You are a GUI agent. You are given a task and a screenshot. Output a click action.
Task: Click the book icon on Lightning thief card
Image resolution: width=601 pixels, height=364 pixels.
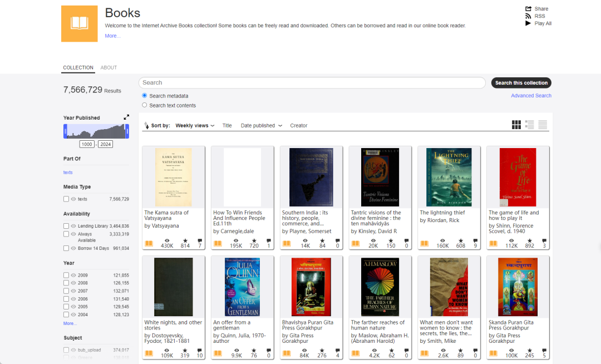[424, 243]
